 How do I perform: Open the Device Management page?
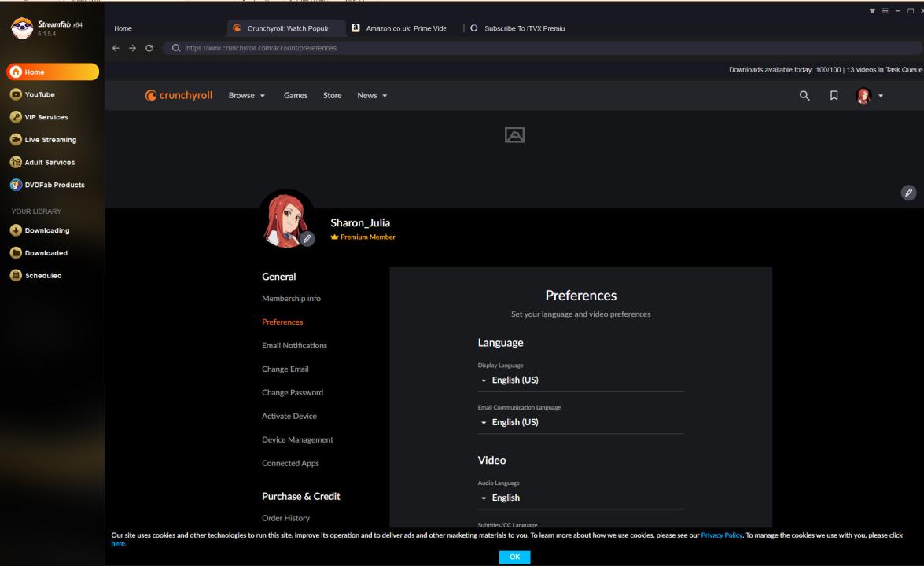tap(297, 440)
